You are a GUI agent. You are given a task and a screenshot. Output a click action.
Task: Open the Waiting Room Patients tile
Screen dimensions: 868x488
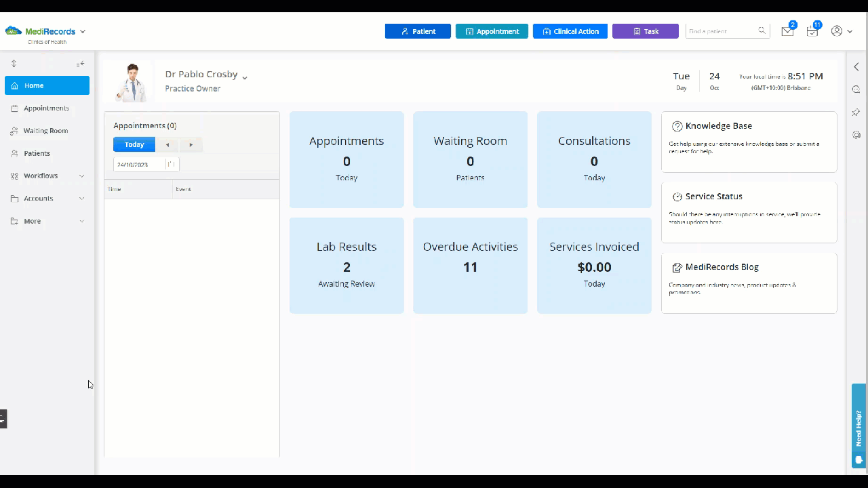(470, 159)
